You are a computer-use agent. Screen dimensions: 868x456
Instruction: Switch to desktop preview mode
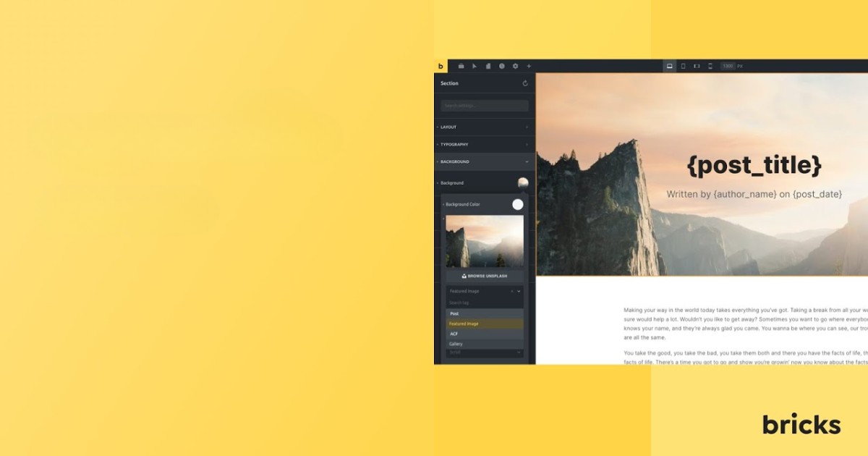[670, 65]
